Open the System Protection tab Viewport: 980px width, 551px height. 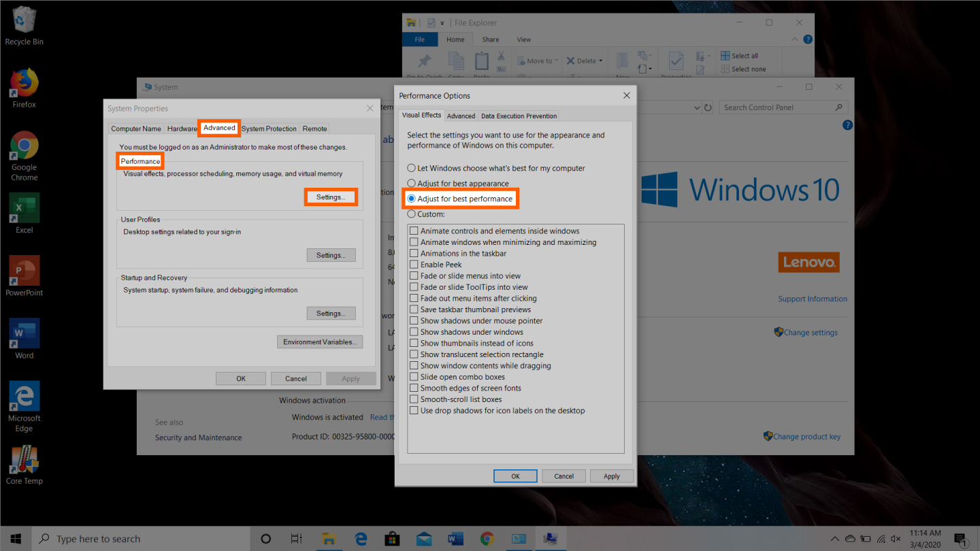click(x=269, y=129)
